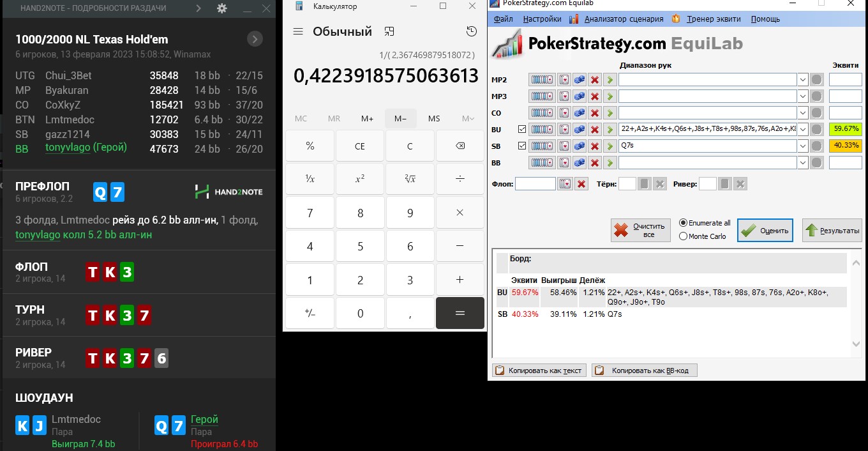Open Calculator memory list dropdown M˅
This screenshot has width=868, height=451.
click(x=468, y=119)
